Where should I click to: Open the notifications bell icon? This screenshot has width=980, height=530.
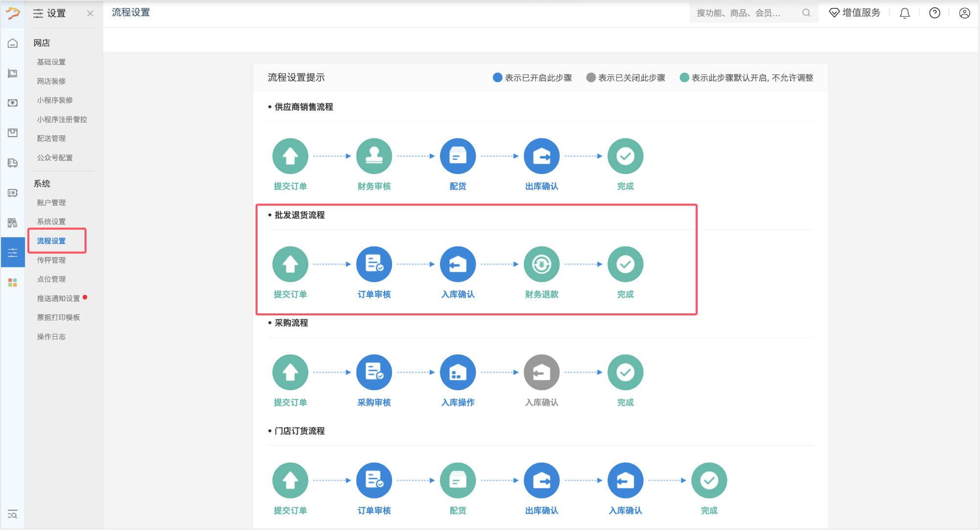point(905,13)
